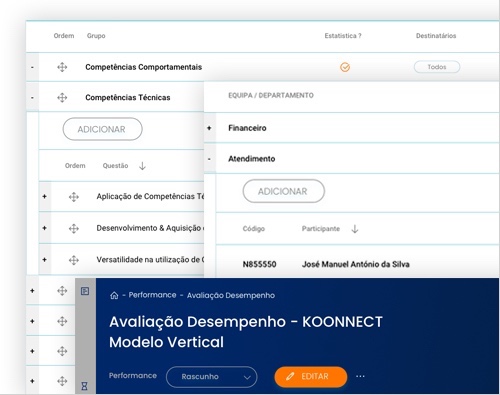Open participant José Manuel António da Silva
500x395 pixels.
(x=356, y=264)
